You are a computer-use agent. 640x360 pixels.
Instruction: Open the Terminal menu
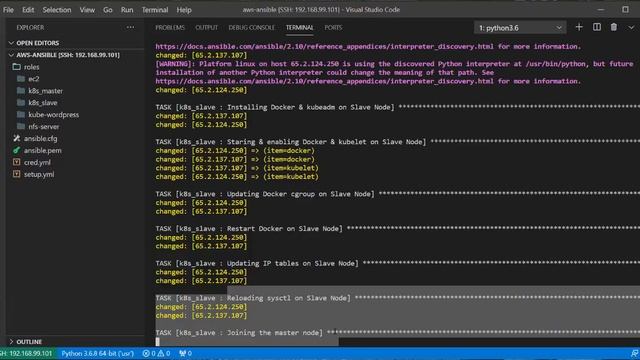point(155,10)
